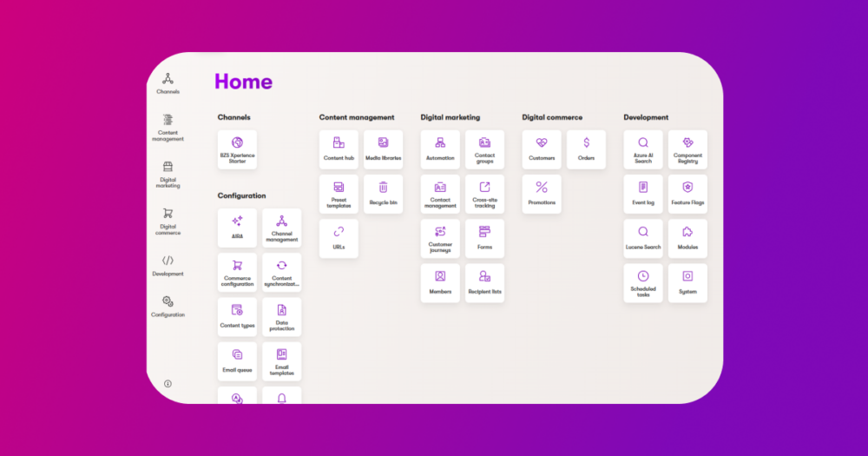Open Azure AI Search tile

pyautogui.click(x=643, y=149)
